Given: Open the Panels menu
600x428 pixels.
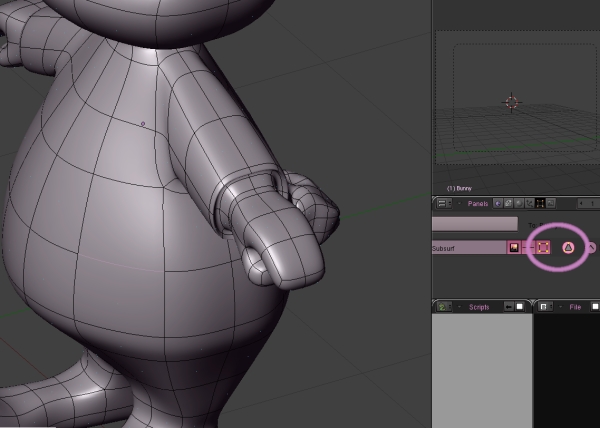Looking at the screenshot, I should pos(478,203).
